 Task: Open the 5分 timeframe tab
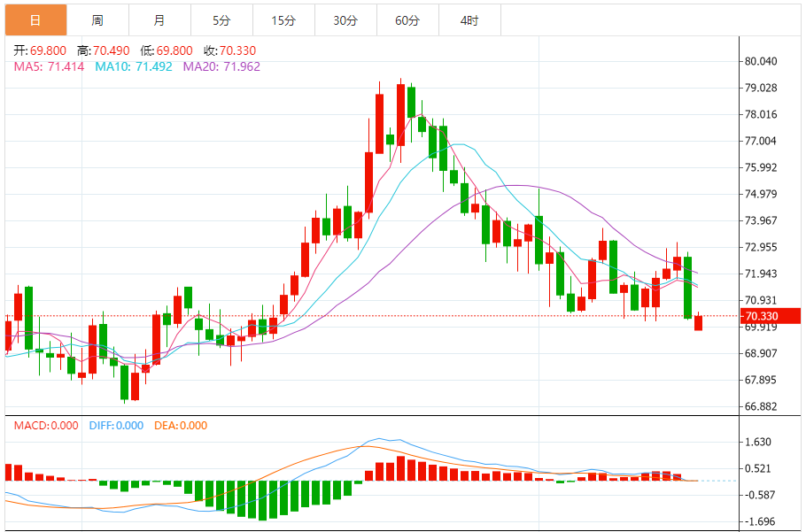221,20
